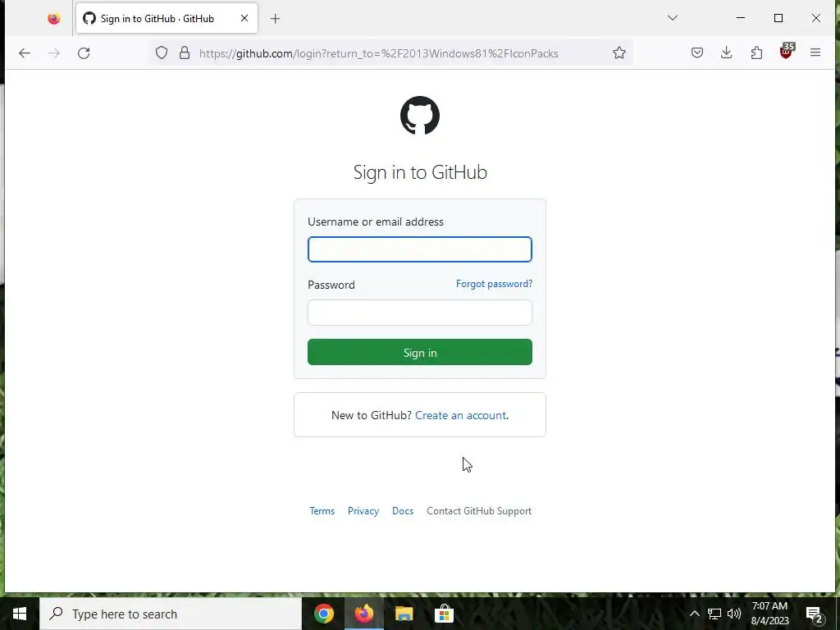840x630 pixels.
Task: Open the Privacy footer link
Action: coord(363,510)
